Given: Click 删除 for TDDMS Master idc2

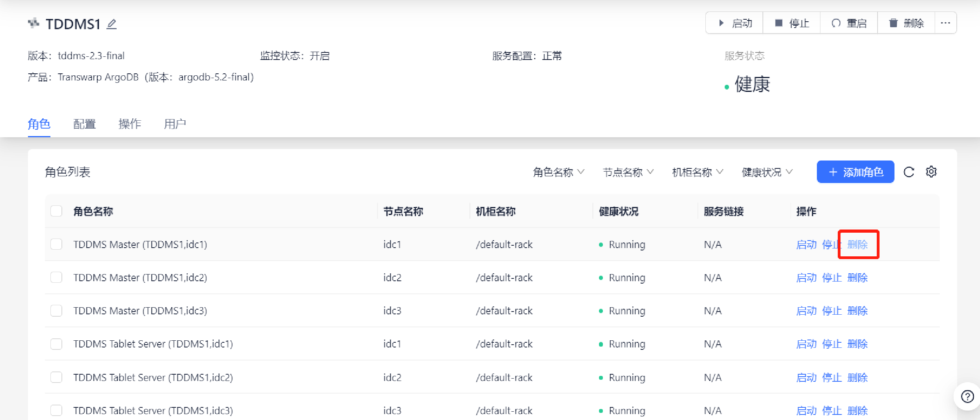Looking at the screenshot, I should click(857, 278).
